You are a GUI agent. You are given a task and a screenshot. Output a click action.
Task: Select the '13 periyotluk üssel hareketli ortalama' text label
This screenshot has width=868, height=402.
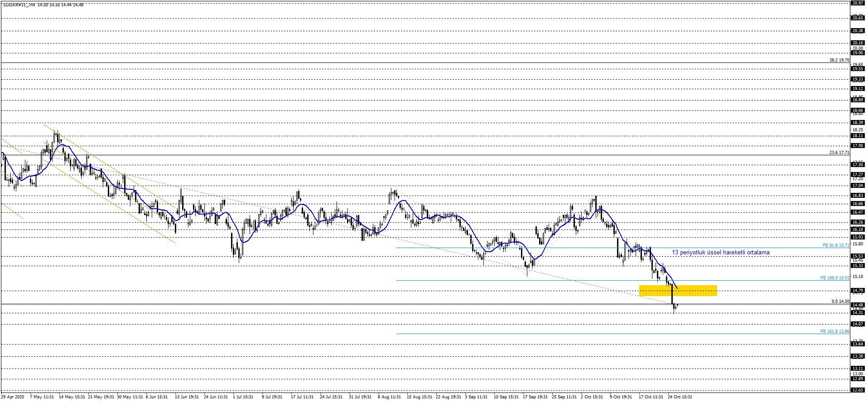[x=720, y=253]
